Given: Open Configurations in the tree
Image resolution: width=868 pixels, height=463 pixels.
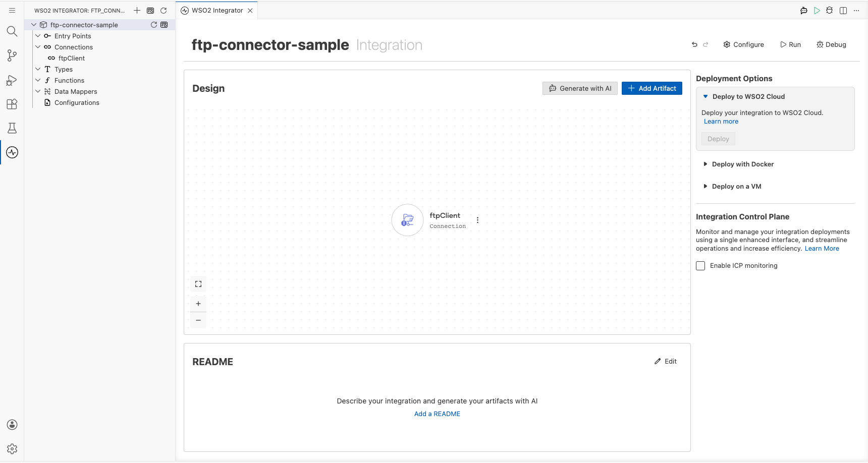Looking at the screenshot, I should click(x=77, y=102).
